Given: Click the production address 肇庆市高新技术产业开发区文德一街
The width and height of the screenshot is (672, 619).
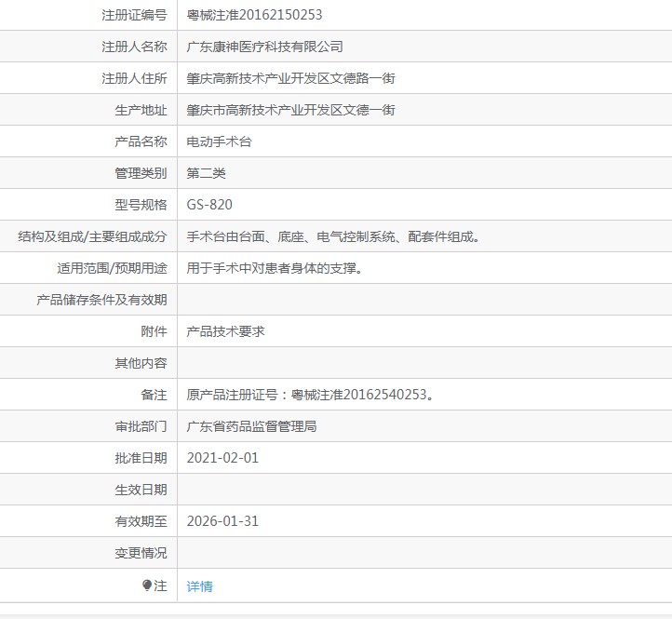Looking at the screenshot, I should click(x=290, y=110).
